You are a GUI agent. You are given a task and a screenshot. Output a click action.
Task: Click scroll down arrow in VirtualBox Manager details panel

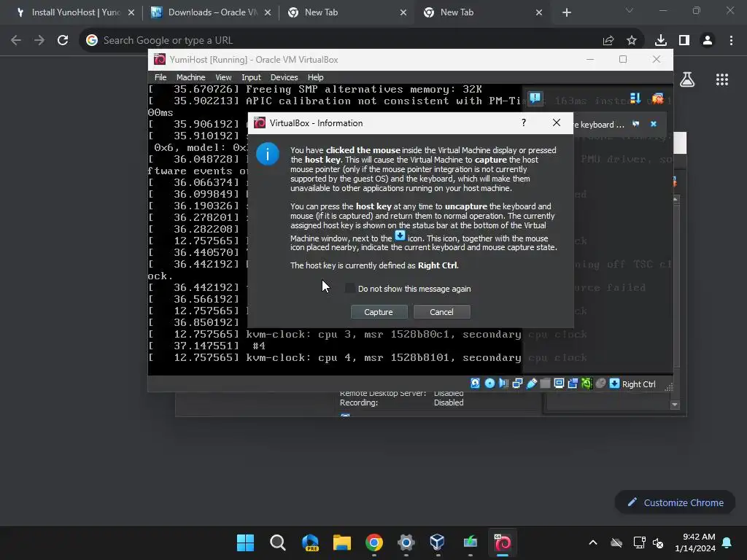pos(675,405)
